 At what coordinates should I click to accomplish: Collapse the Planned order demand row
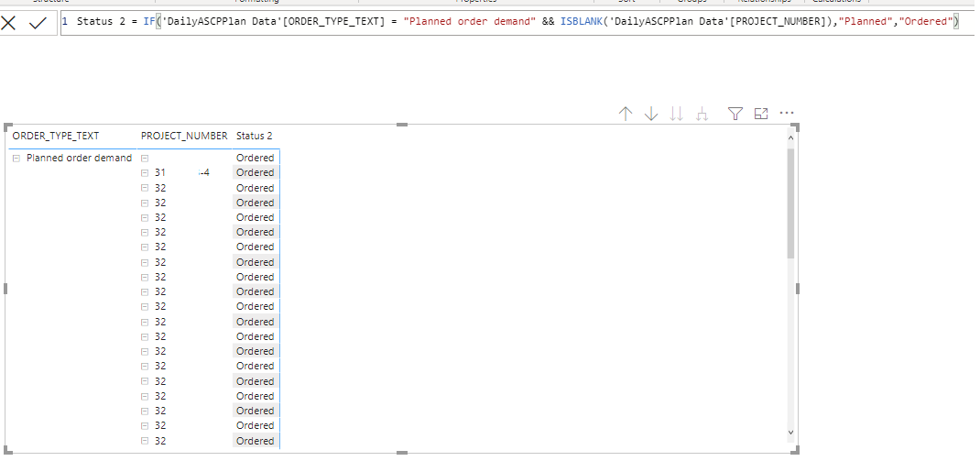pyautogui.click(x=16, y=159)
